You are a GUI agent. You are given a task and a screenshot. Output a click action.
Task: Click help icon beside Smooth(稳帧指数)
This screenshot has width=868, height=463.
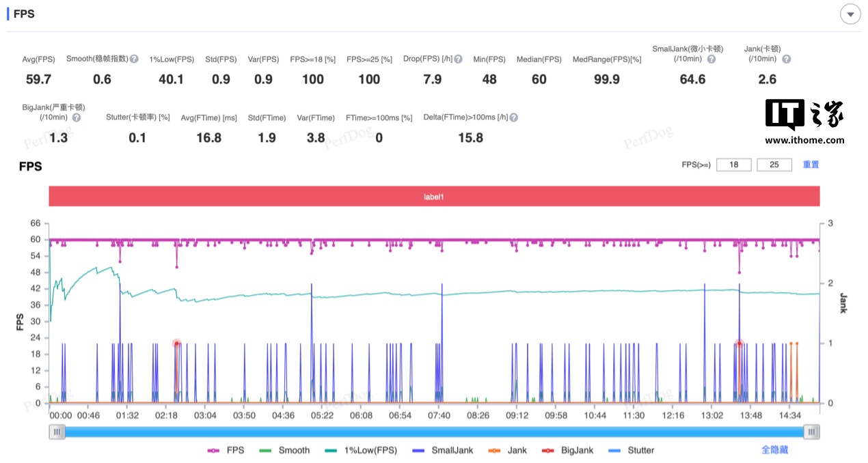tap(135, 59)
